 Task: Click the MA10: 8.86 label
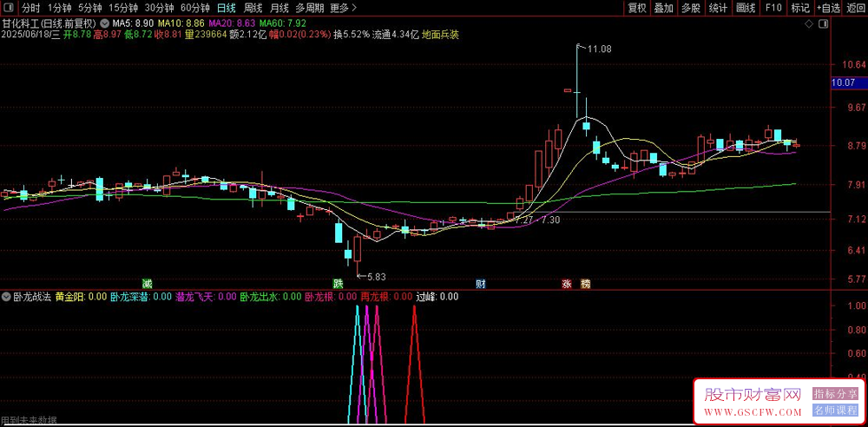pyautogui.click(x=181, y=24)
